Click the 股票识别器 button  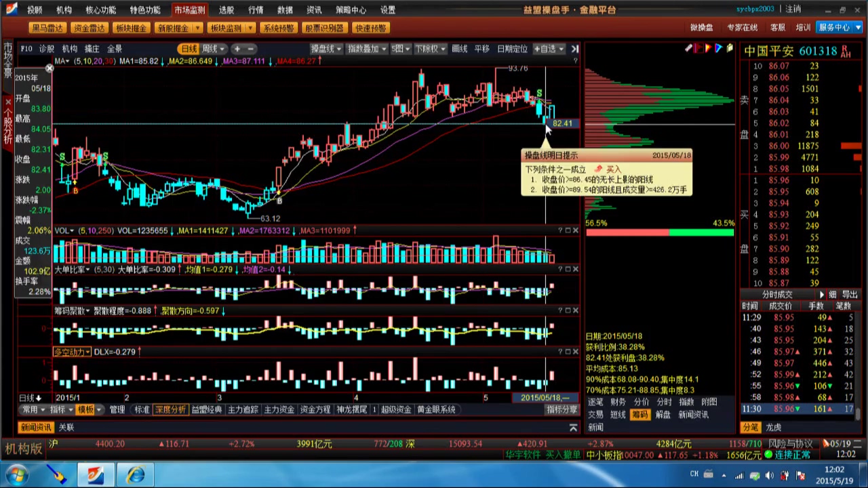(323, 28)
